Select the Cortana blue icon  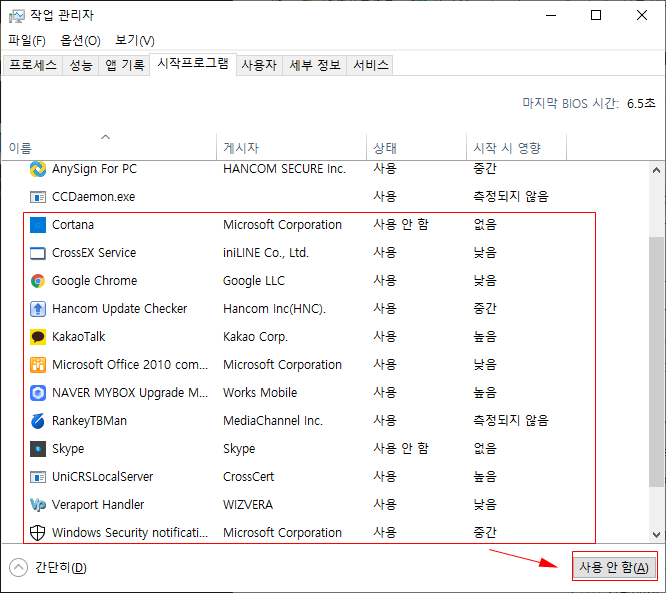coord(38,225)
